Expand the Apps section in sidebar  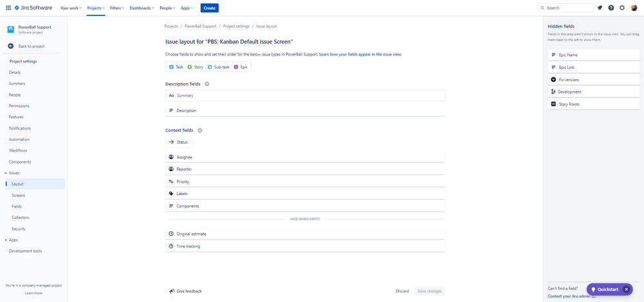5,240
